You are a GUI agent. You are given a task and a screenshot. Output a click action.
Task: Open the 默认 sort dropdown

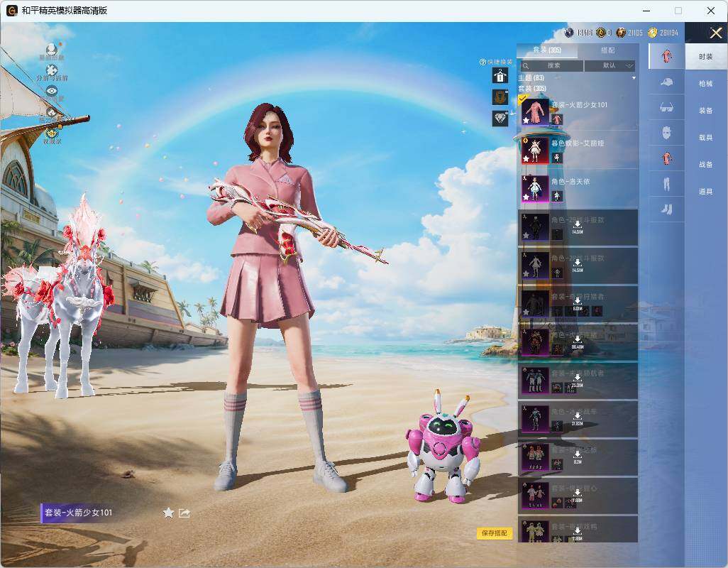(x=609, y=66)
